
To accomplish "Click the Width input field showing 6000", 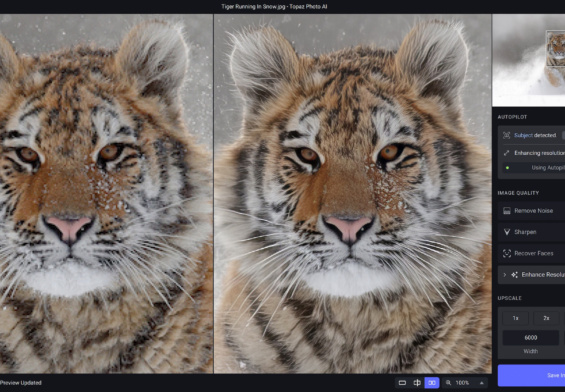I will coord(531,338).
